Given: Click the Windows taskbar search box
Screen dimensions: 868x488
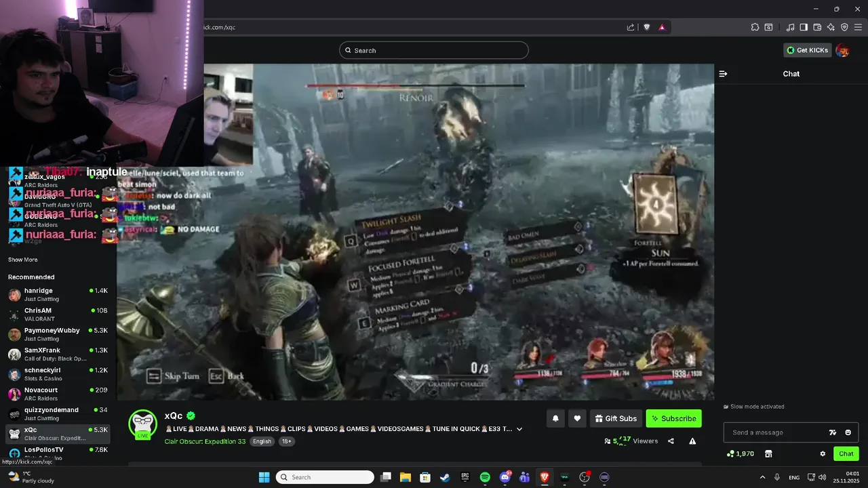Looking at the screenshot, I should click(325, 477).
